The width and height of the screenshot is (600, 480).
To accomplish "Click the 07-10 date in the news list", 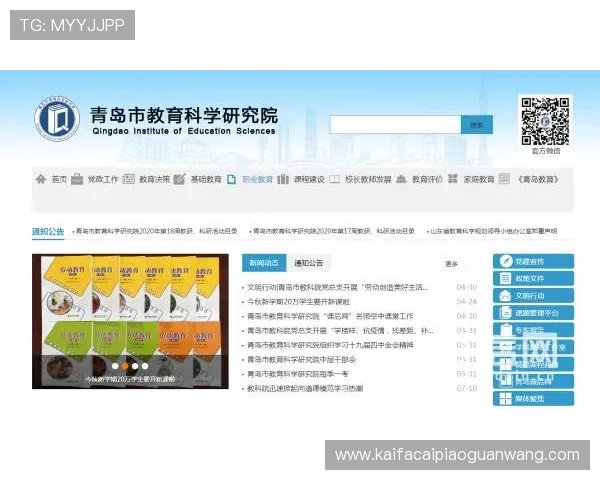I will click(x=467, y=389).
